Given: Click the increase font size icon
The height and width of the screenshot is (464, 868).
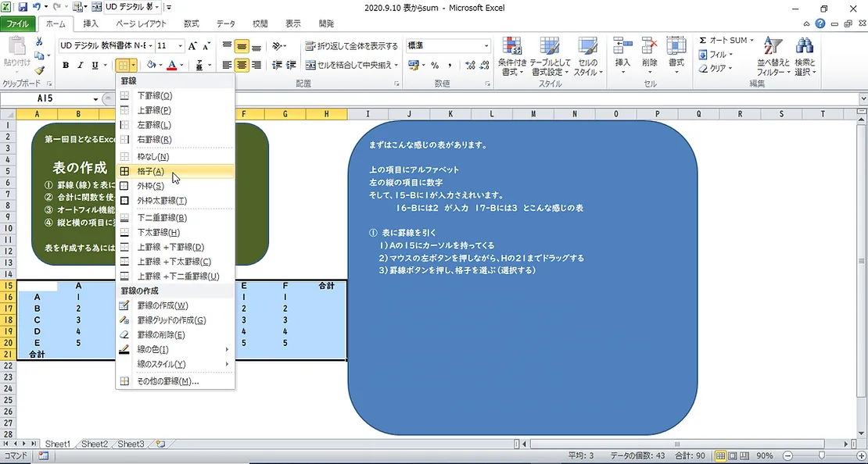Looking at the screenshot, I should click(193, 47).
